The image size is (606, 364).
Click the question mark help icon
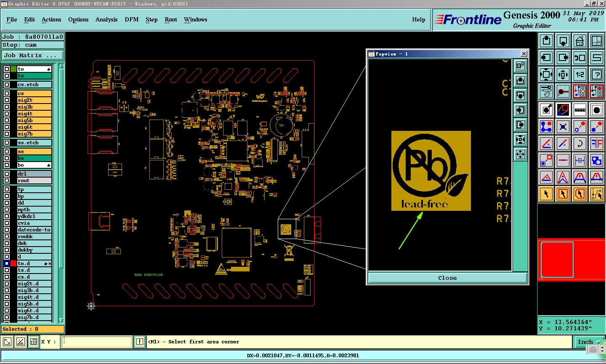tap(597, 74)
